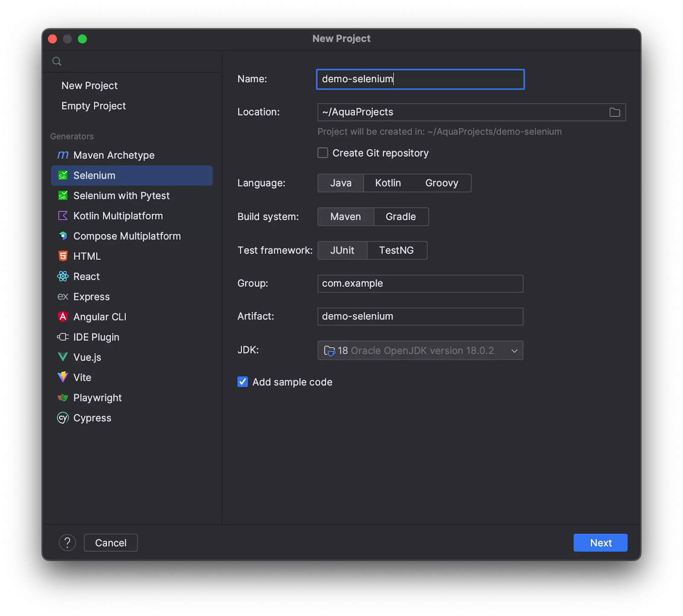Select Kotlin language
The image size is (683, 616).
click(x=388, y=183)
